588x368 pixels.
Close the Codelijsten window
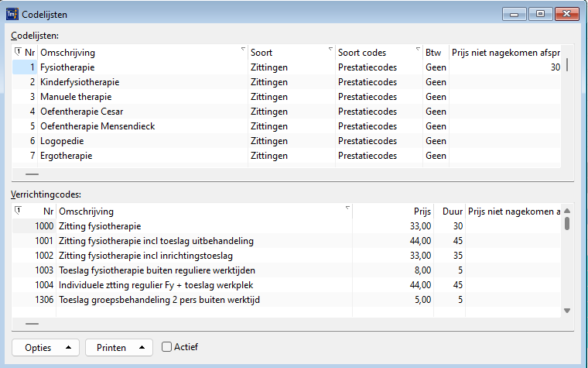566,14
